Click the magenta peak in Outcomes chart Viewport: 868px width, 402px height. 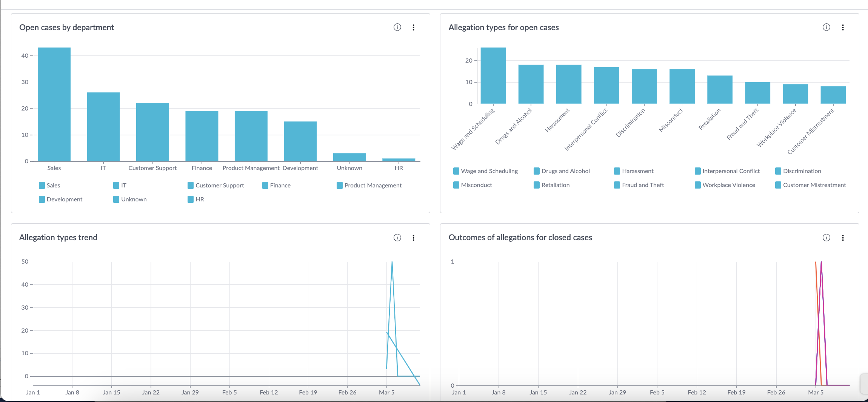(821, 263)
